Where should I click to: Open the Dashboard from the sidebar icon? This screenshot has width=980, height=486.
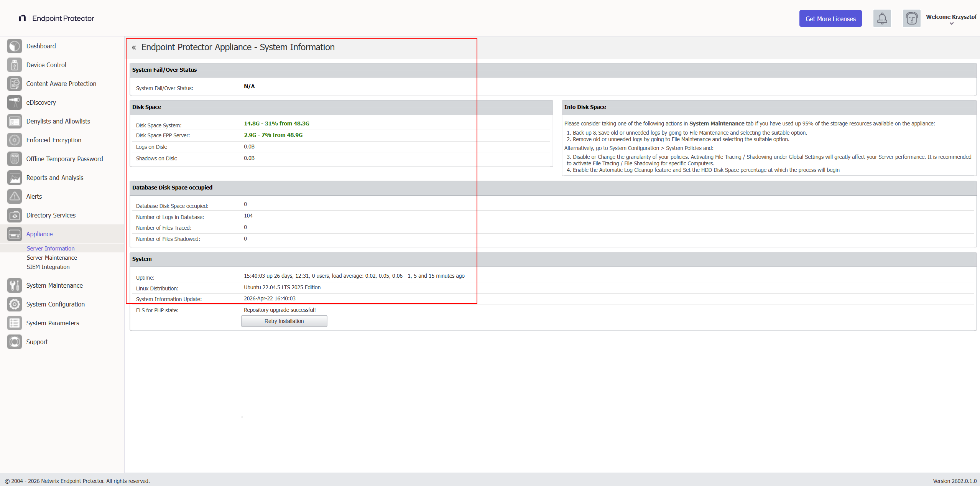click(14, 46)
